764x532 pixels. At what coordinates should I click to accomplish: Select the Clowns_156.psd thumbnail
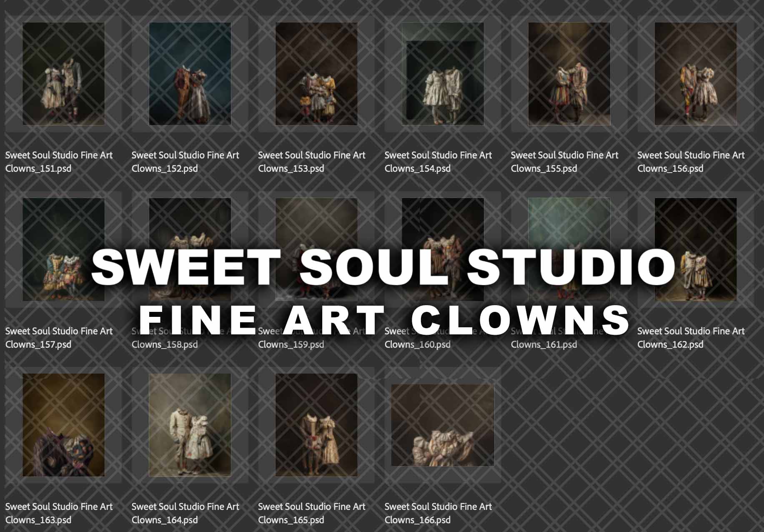click(696, 74)
